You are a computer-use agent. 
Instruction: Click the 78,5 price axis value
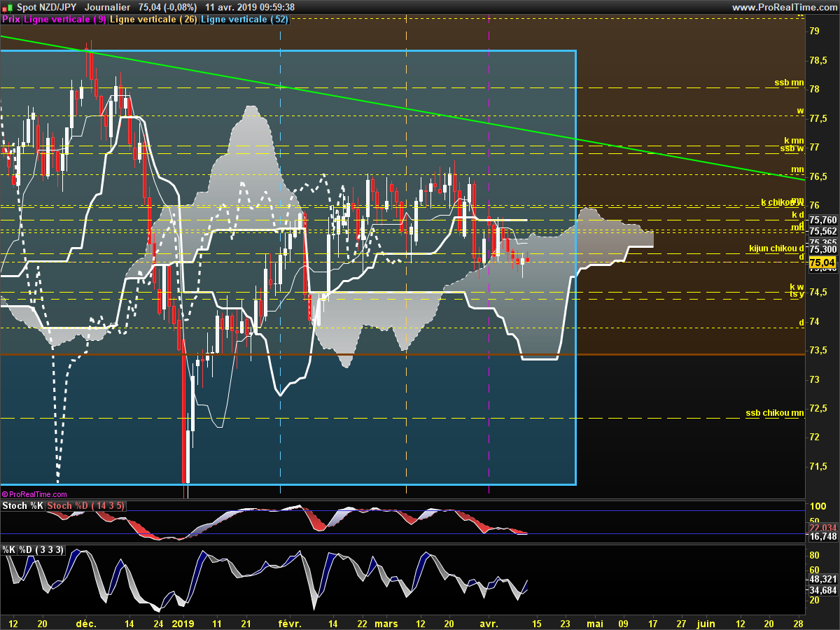tap(818, 60)
